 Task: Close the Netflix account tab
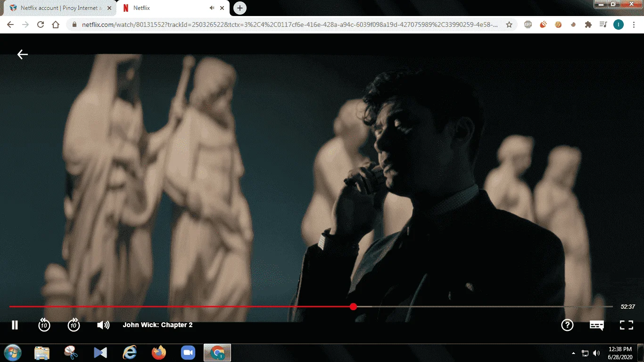109,8
